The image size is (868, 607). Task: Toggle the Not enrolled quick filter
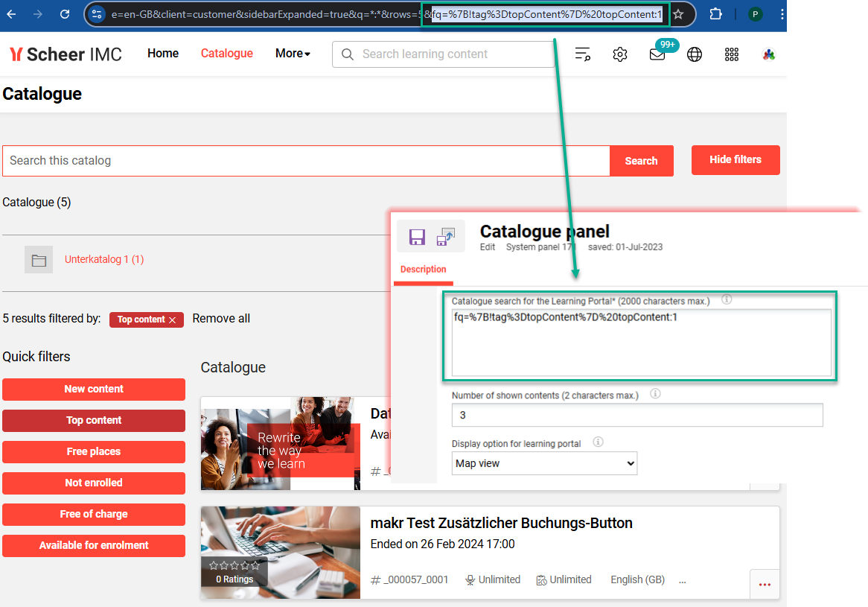coord(94,483)
